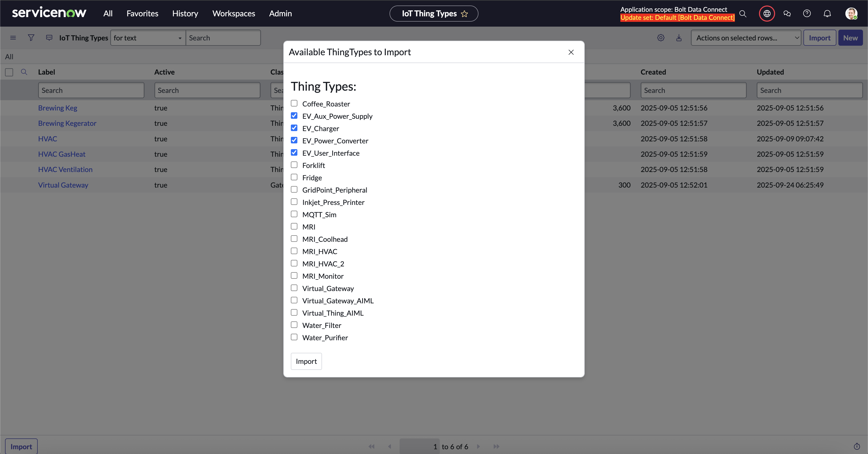Viewport: 868px width, 454px height.
Task: Open the globe scope picker icon
Action: point(767,14)
